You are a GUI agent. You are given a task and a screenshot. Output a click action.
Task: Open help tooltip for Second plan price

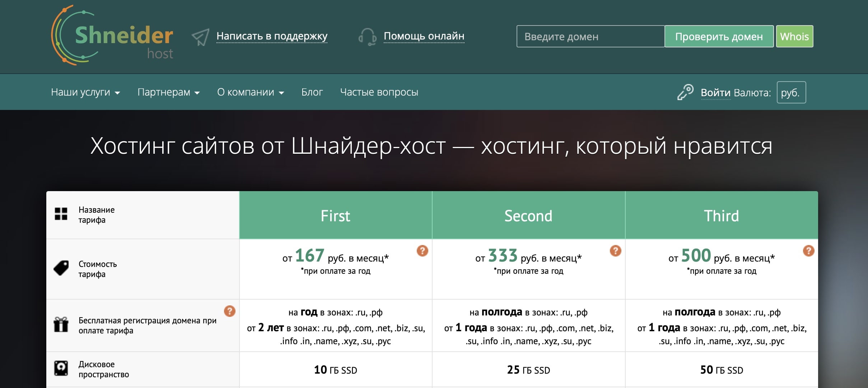pyautogui.click(x=616, y=250)
